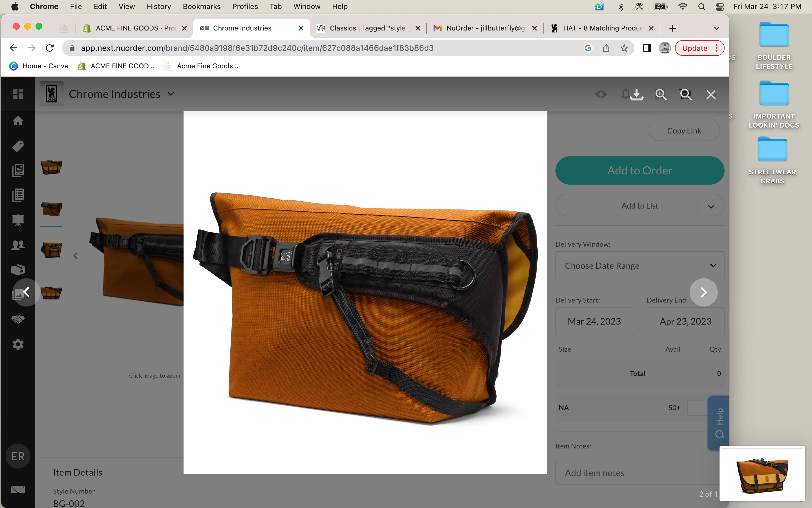Open the NuOrder dashboard grid icon
The height and width of the screenshot is (508, 812).
coord(18,94)
